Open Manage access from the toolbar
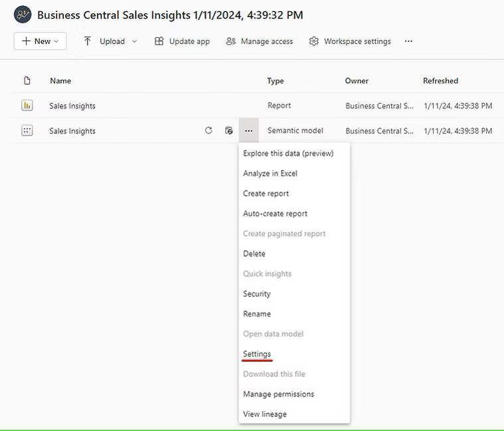Viewport: 504px width, 431px height. tap(260, 41)
